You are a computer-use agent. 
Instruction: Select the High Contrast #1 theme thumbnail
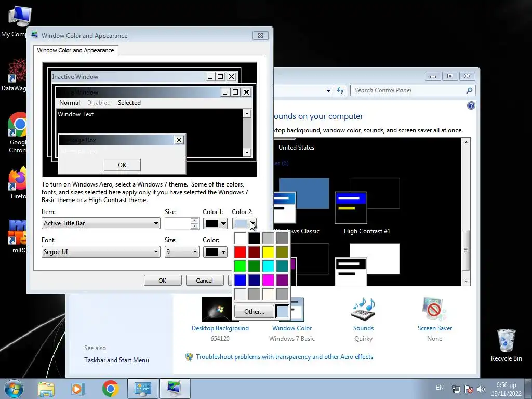(x=367, y=201)
